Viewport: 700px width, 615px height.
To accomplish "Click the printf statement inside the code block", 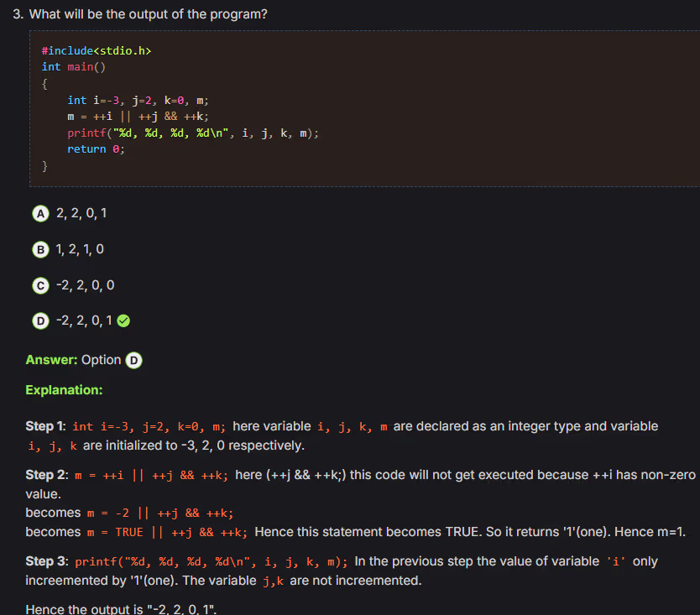I will click(193, 133).
